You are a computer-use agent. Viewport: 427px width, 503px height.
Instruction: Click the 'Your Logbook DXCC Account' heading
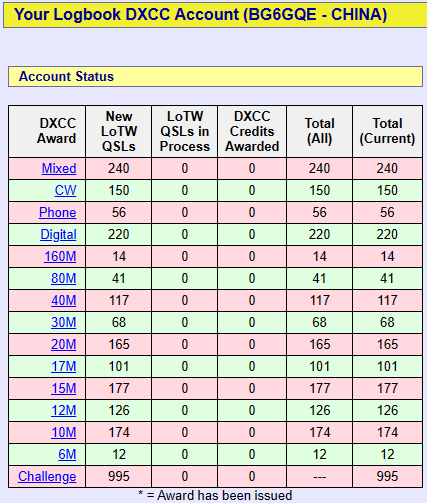tap(201, 15)
